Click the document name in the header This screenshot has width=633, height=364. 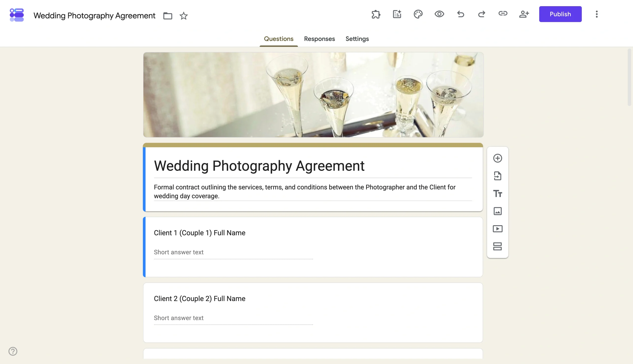tap(94, 16)
